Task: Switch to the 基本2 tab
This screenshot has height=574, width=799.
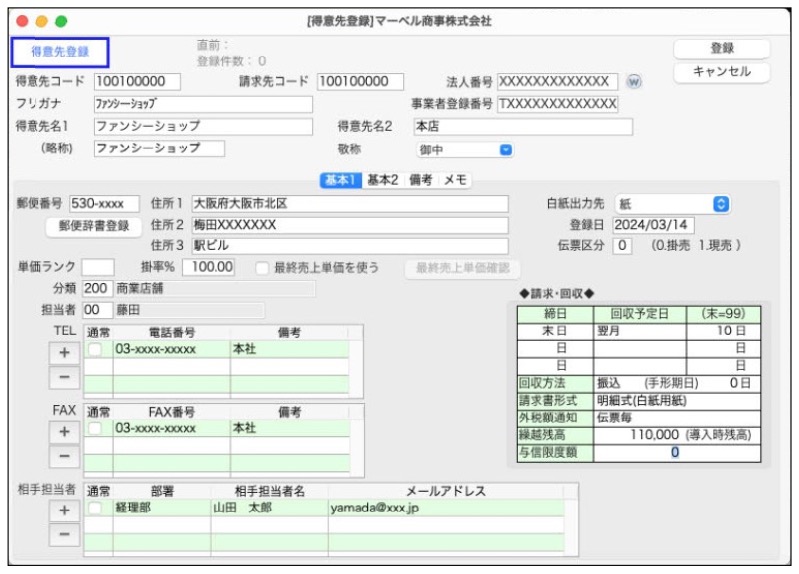Action: pos(382,180)
